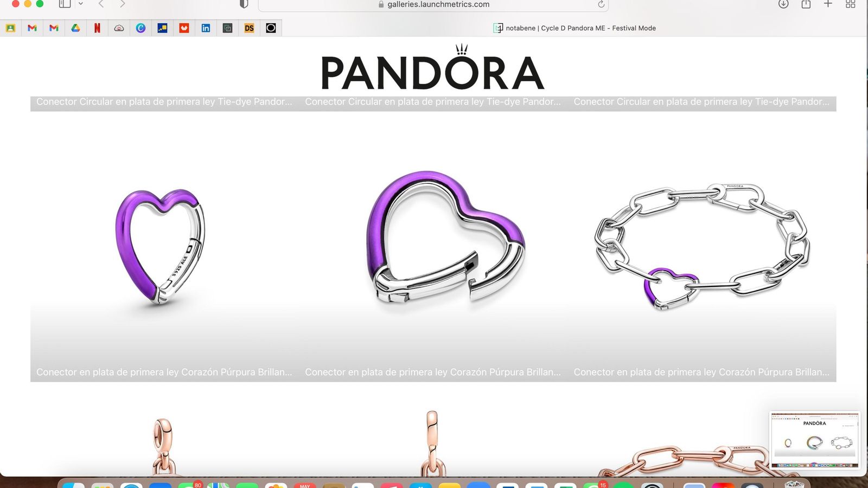Select the notabene Cycle D Pandora tab
This screenshot has height=488, width=868.
tap(575, 28)
